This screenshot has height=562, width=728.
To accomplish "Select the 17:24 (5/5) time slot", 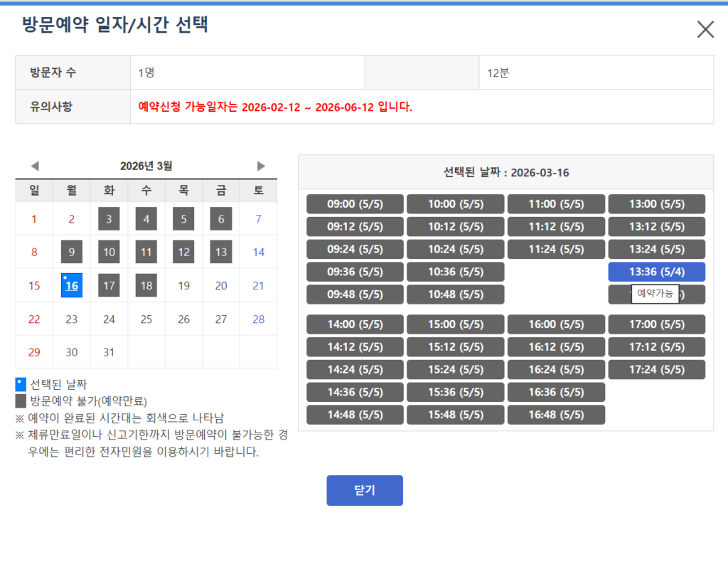I will [x=656, y=369].
